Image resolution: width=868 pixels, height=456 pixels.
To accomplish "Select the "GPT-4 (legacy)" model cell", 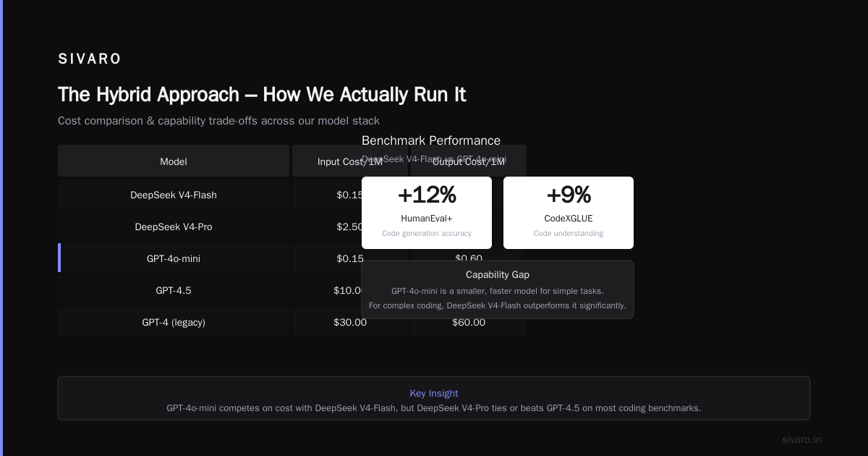I will point(174,322).
